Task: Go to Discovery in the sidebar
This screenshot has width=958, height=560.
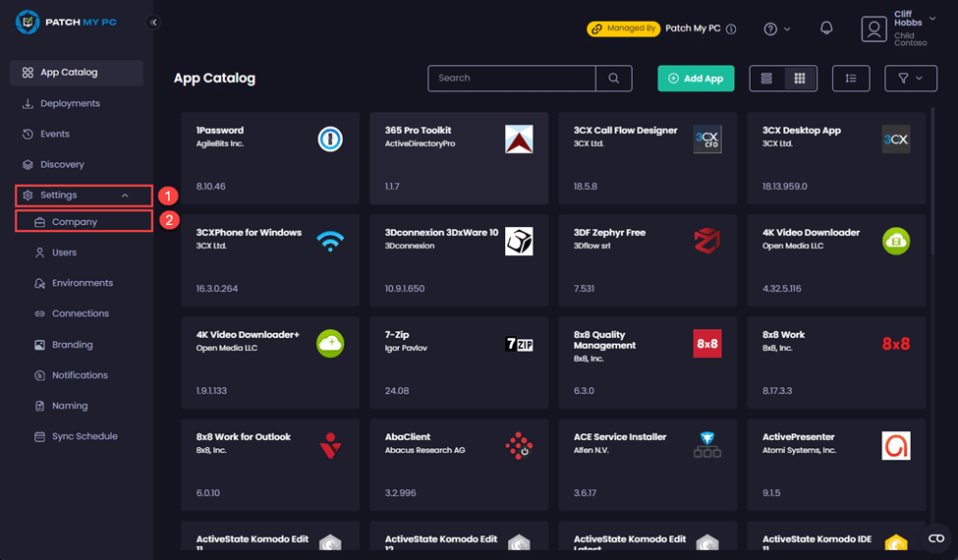Action: click(x=62, y=164)
